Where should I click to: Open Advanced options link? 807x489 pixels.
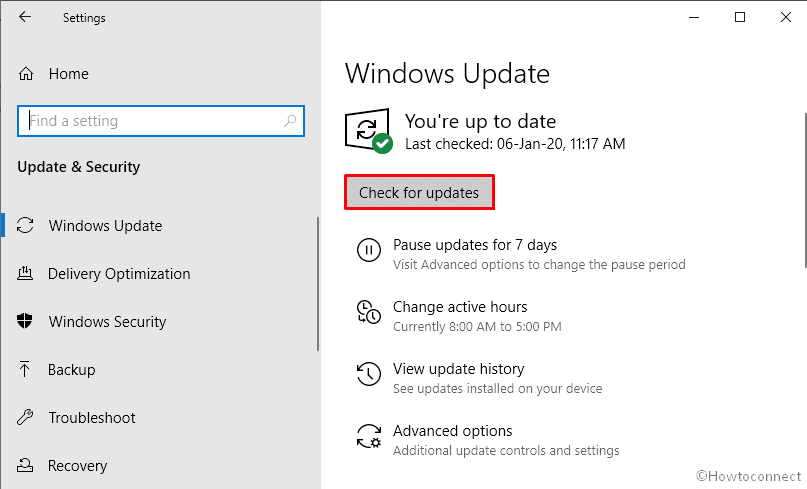click(453, 430)
